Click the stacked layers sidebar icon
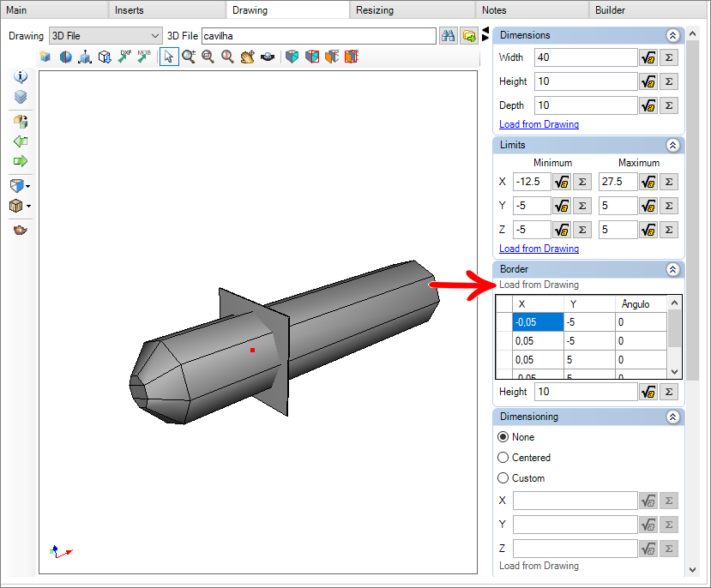This screenshot has height=588, width=711. (x=21, y=97)
